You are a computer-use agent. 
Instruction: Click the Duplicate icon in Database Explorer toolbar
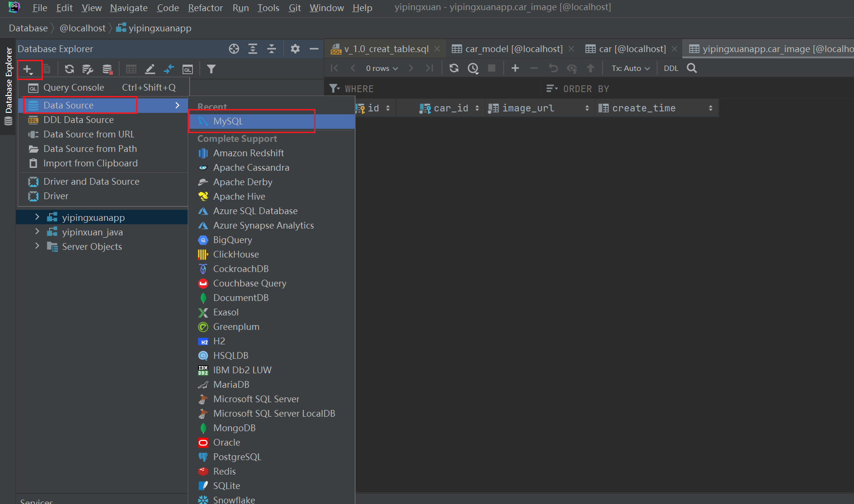point(47,69)
